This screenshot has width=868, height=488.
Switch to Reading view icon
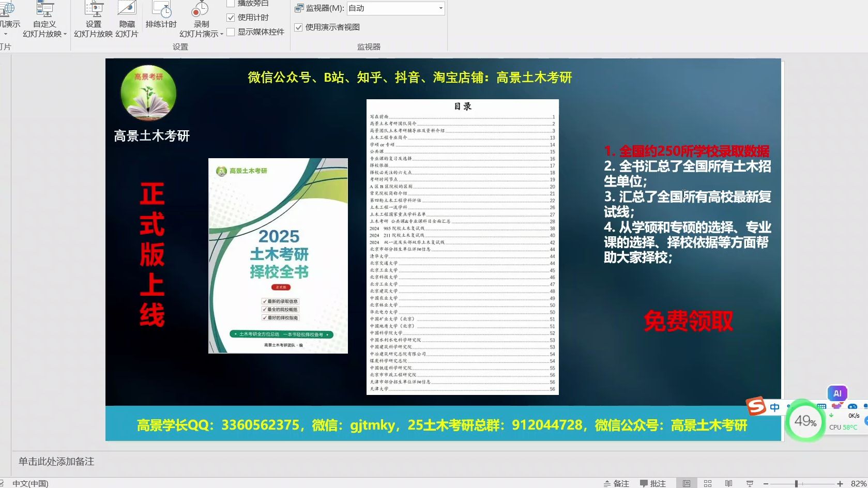tap(728, 483)
